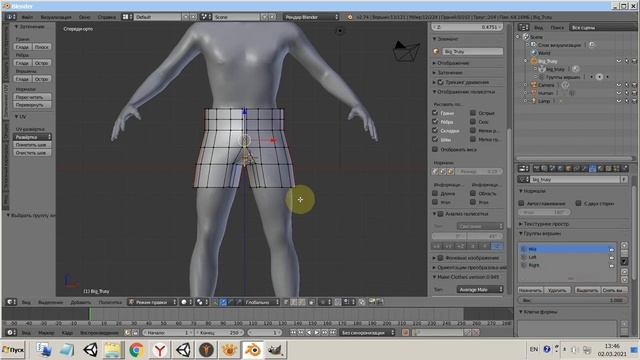Toggle the Швы checkbox

point(435,140)
